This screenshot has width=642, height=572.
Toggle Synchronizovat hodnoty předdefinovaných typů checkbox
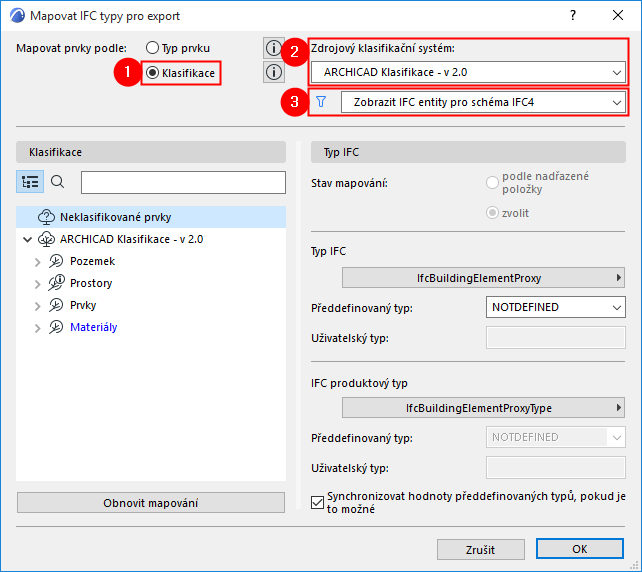(x=319, y=496)
